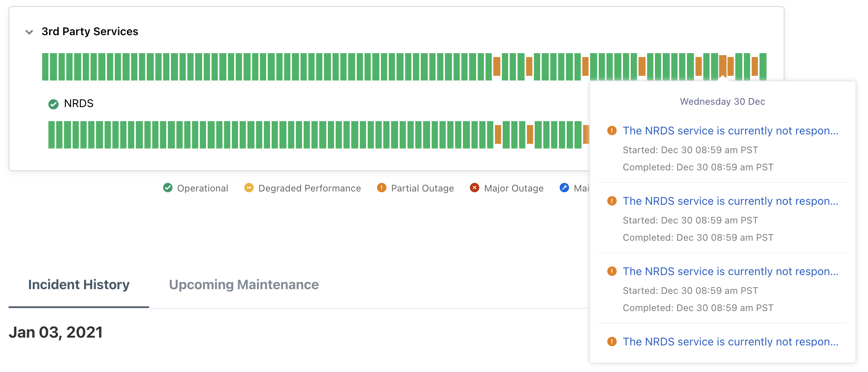
Task: Open first NRDS not responding incident link
Action: click(x=730, y=131)
